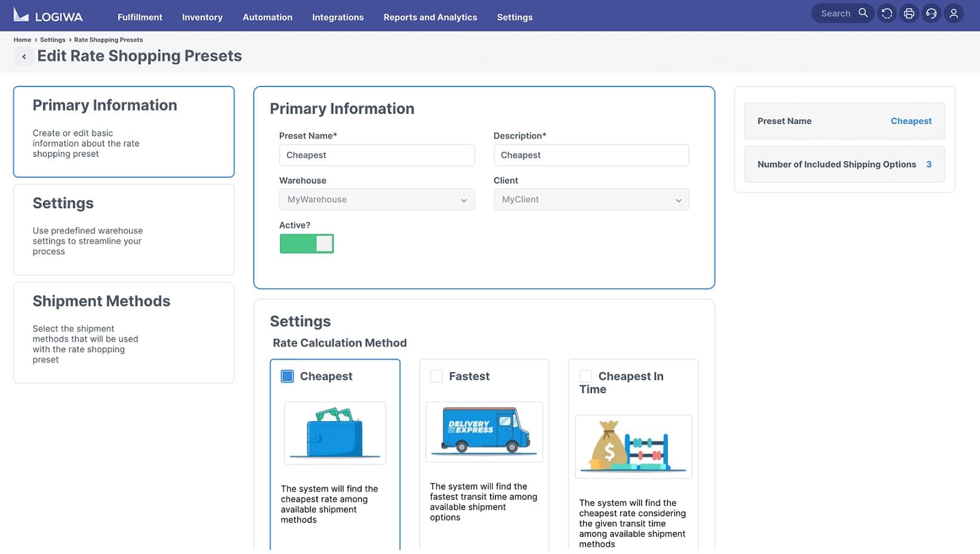Image resolution: width=980 pixels, height=554 pixels.
Task: Expand the Warehouse dropdown
Action: (377, 200)
